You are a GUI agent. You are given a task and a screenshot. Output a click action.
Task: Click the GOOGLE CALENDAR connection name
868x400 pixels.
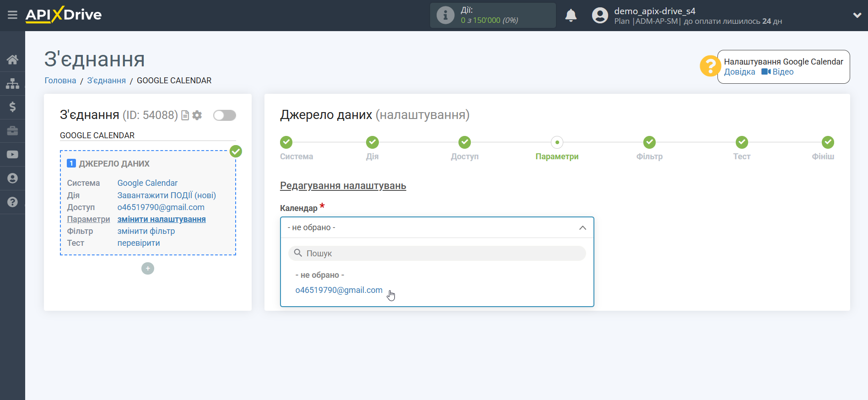pos(97,135)
